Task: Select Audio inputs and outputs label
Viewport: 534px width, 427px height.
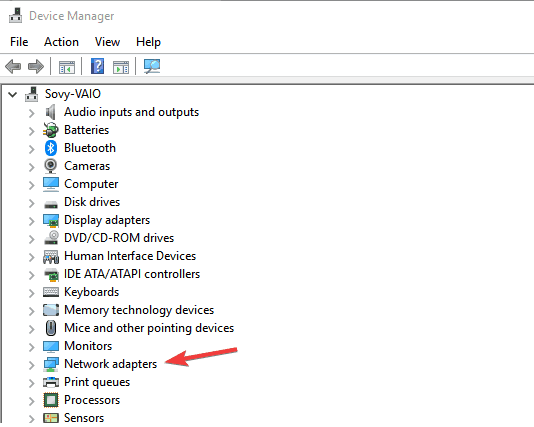Action: [131, 112]
